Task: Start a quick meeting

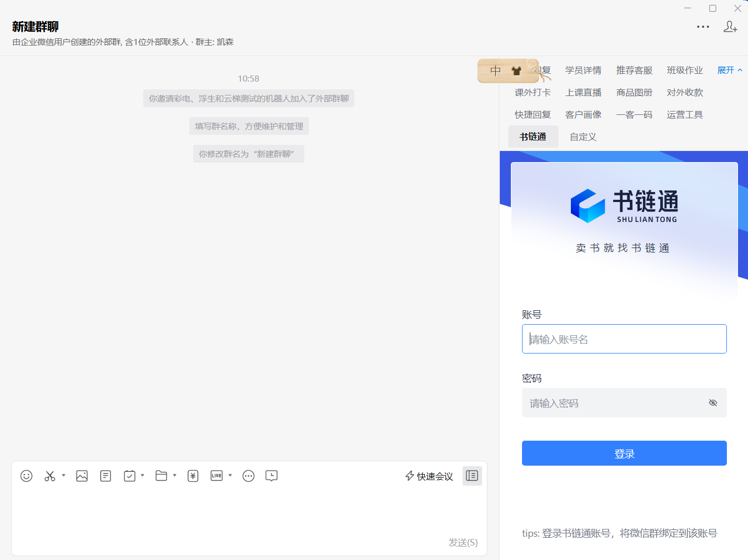Action: (x=429, y=476)
